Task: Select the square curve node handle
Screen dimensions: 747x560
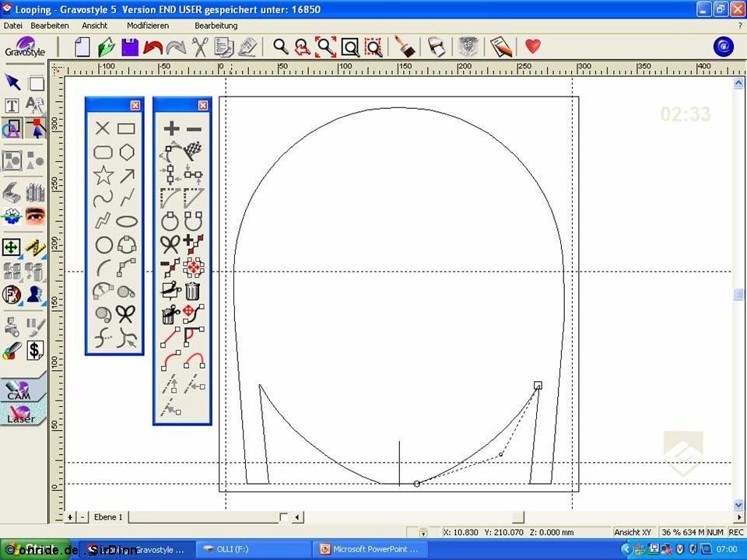Action: pos(538,385)
